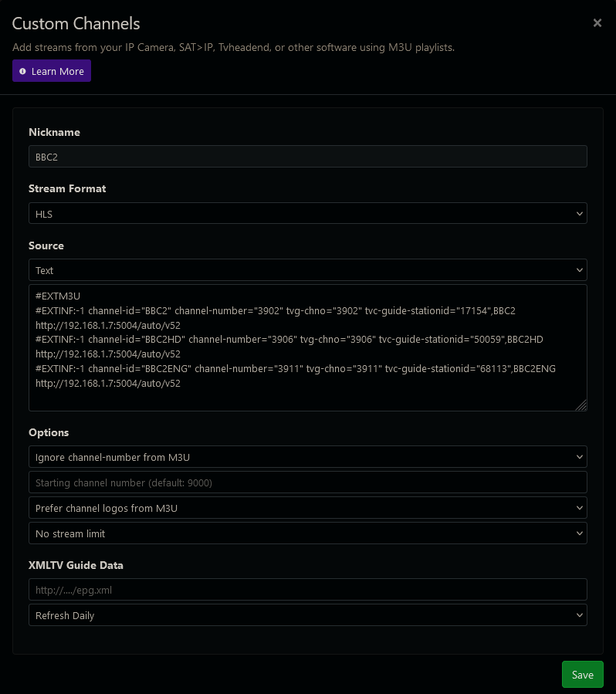Click the chevron on the channel-number options selector
Viewport: 616px width, 694px height.
coord(580,456)
